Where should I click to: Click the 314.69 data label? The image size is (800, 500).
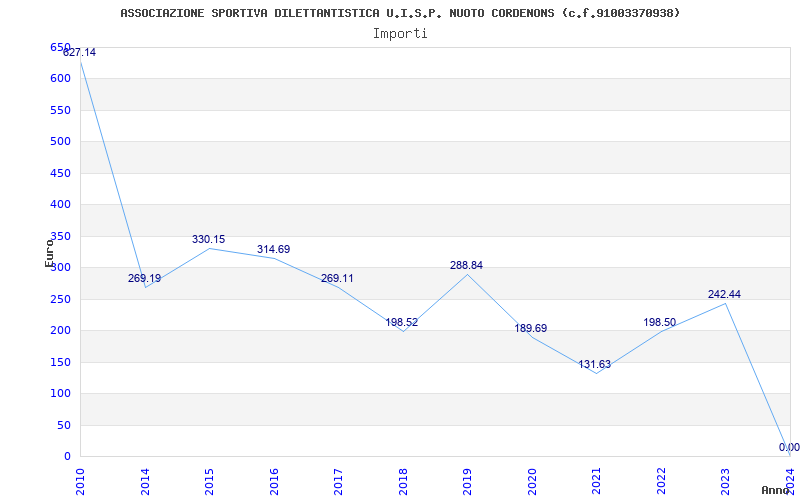273,249
